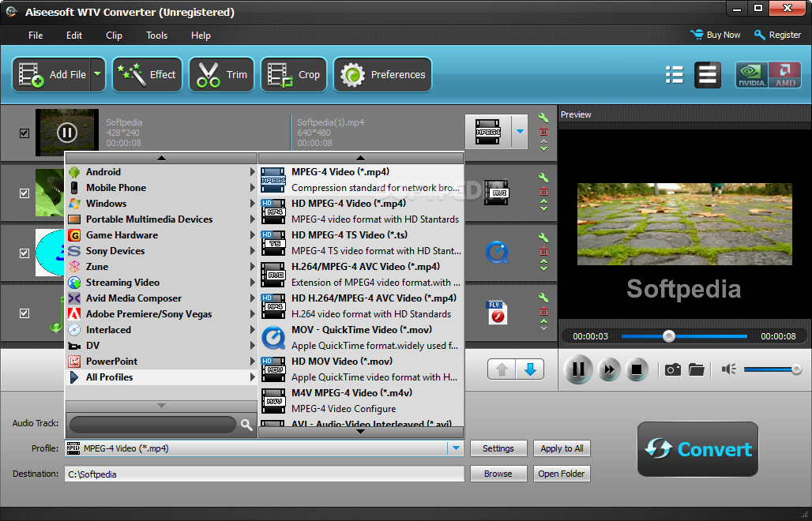
Task: Expand the Mobile Phone profile category
Action: pos(162,187)
